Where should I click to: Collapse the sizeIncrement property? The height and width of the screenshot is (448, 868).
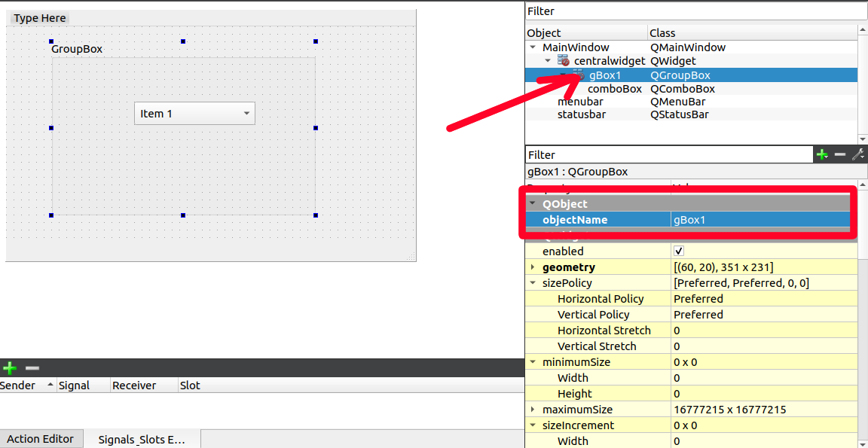tap(533, 425)
